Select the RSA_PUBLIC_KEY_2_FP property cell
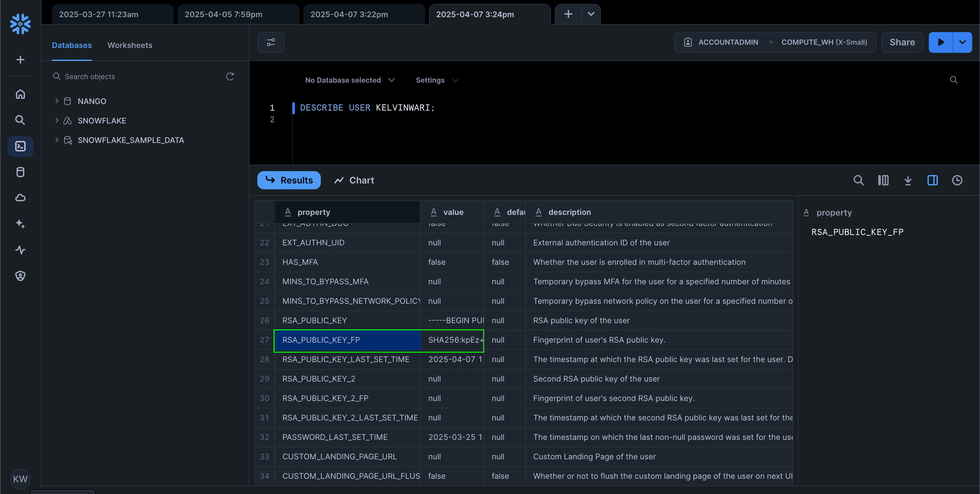980x494 pixels. [347, 398]
